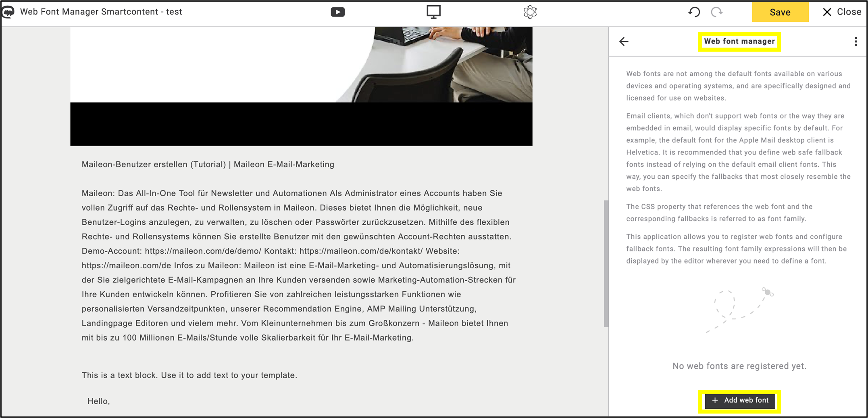Image resolution: width=868 pixels, height=418 pixels.
Task: Click paragraph starting 'This application allows you'
Action: point(737,249)
